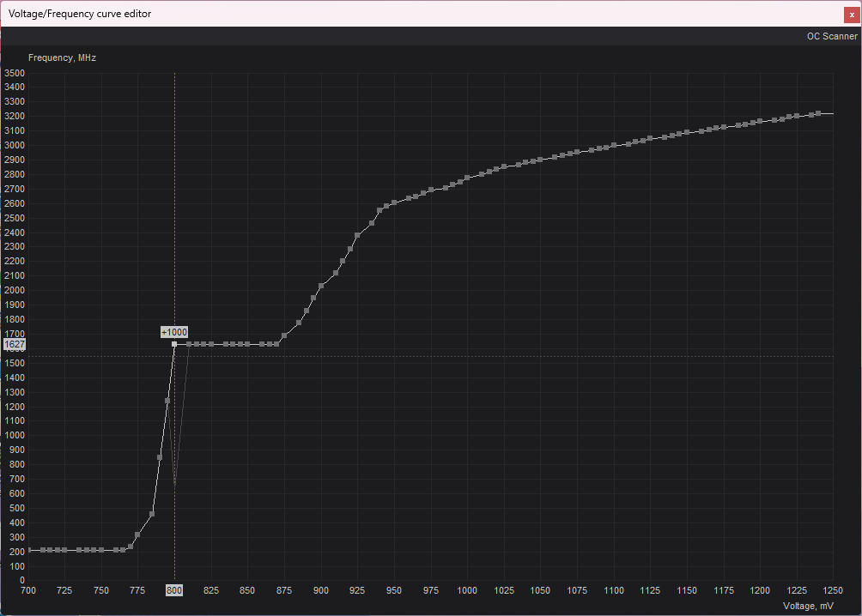862x616 pixels.
Task: Click the +1000 offset tooltip label
Action: (174, 332)
